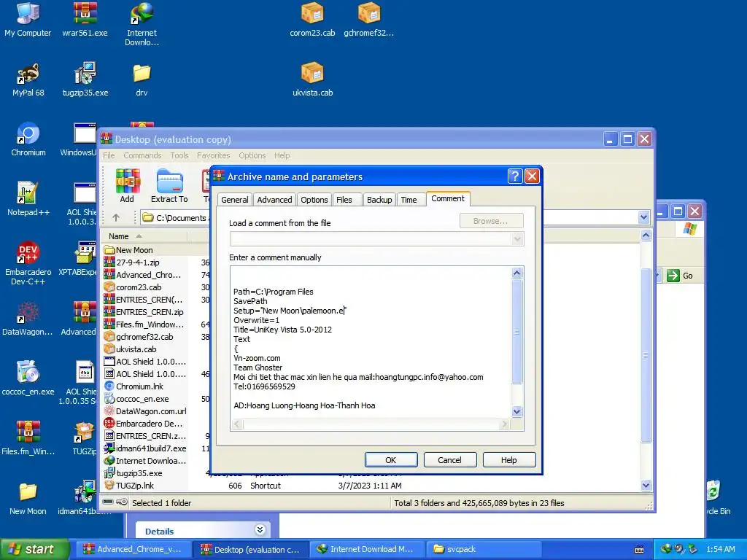Open Embarcadero Dev-C++ desktop shortcut
This screenshot has height=560, width=747.
click(x=28, y=263)
